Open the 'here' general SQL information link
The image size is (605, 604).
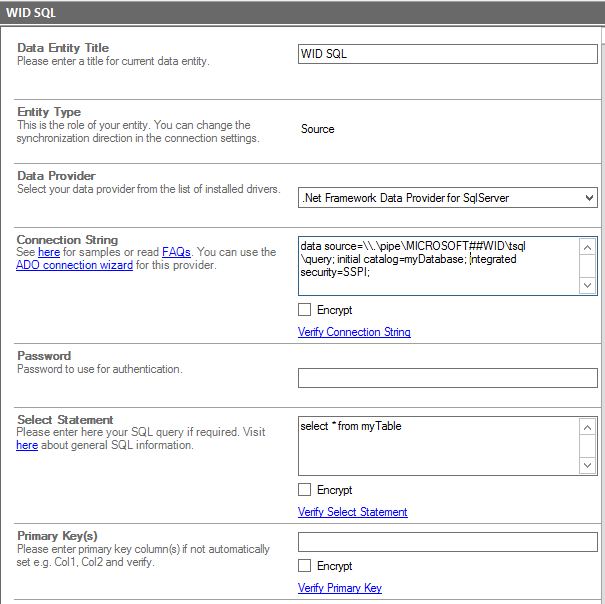pyautogui.click(x=27, y=446)
